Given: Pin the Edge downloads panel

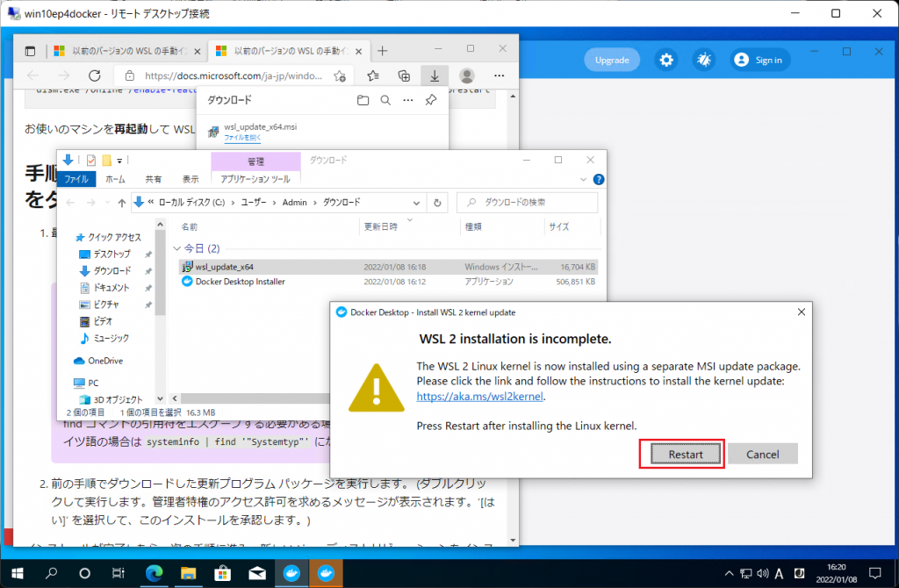Looking at the screenshot, I should coord(431,100).
